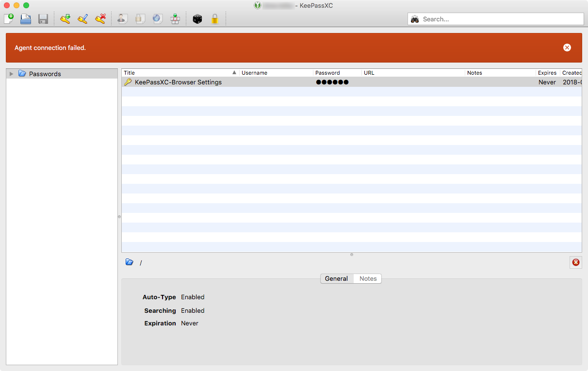This screenshot has width=588, height=371.
Task: Copy URL to clipboard globe icon
Action: pyautogui.click(x=158, y=19)
